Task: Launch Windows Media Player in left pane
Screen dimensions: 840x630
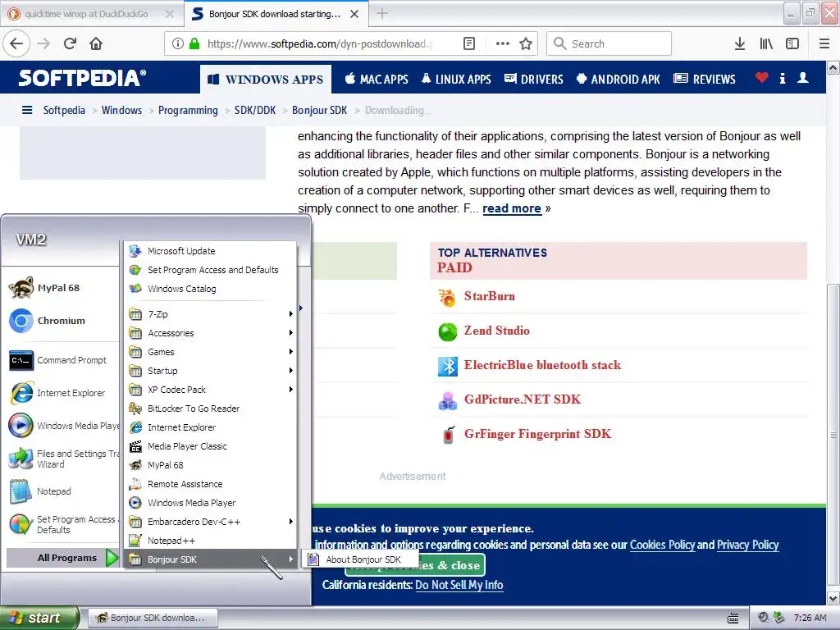Action: [x=64, y=426]
